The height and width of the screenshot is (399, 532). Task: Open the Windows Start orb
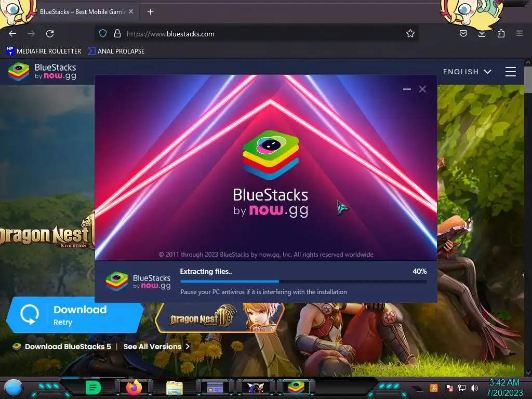pyautogui.click(x=14, y=388)
